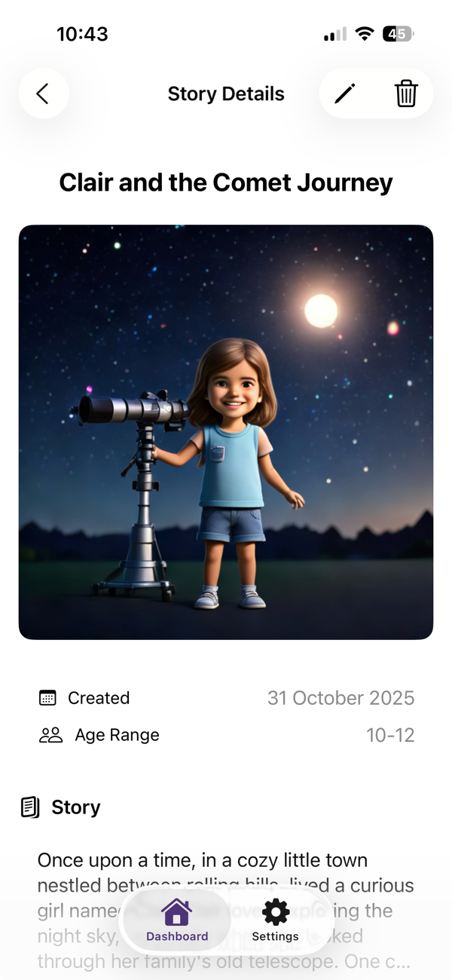Open the girl with telescope illustration
452x980 pixels.
point(226,432)
